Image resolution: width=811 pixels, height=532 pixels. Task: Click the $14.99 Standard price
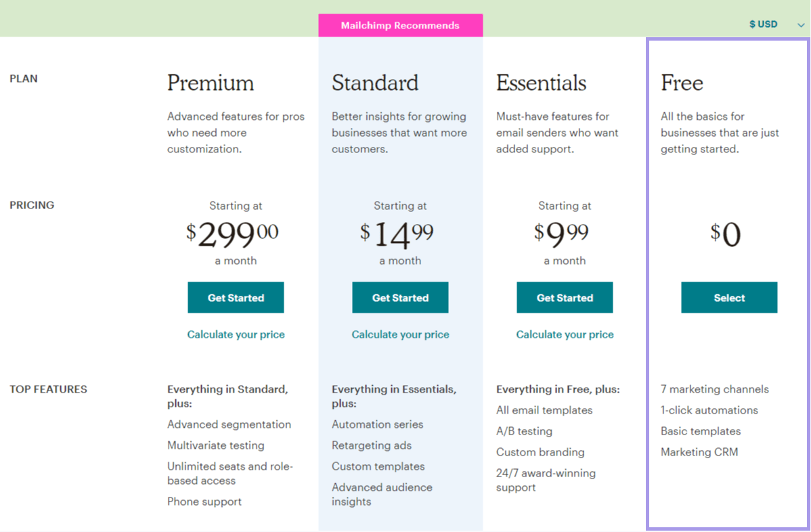point(397,234)
